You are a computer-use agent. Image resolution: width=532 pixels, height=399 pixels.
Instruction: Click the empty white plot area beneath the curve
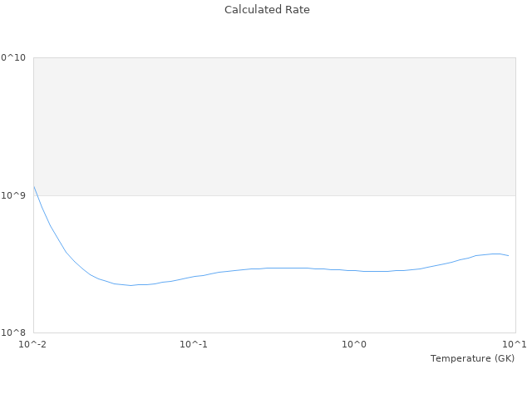click(274, 308)
